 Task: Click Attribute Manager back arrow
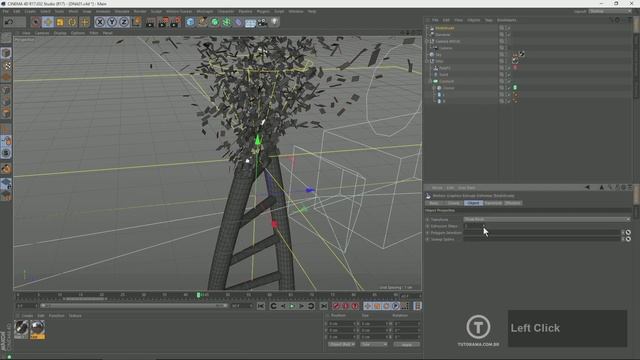click(587, 187)
